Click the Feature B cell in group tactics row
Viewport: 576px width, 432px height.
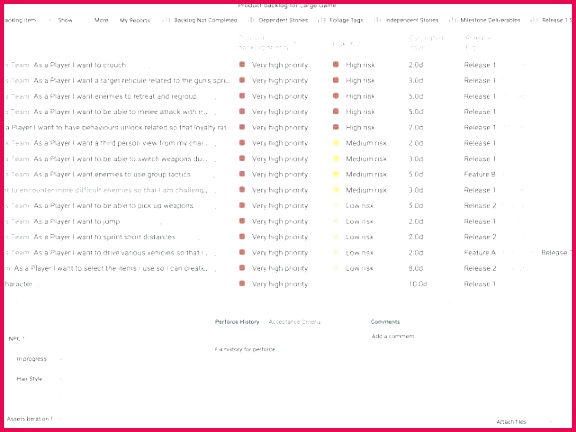pos(479,174)
